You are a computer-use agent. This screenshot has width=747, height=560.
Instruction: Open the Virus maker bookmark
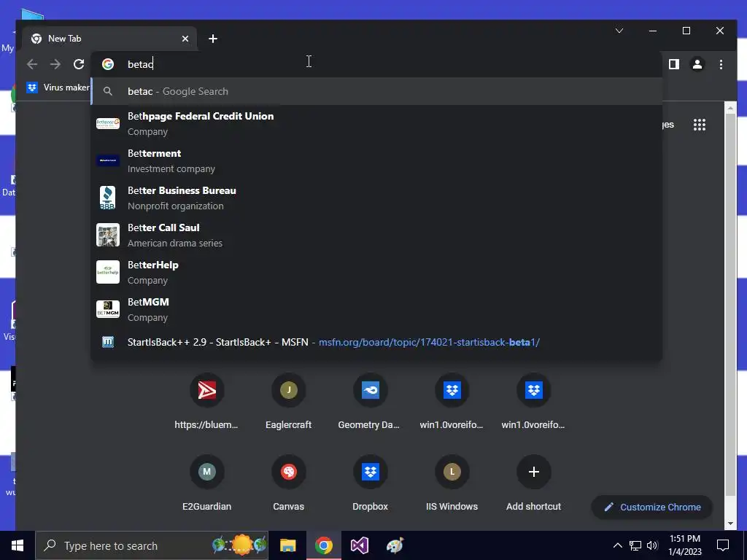pos(58,87)
